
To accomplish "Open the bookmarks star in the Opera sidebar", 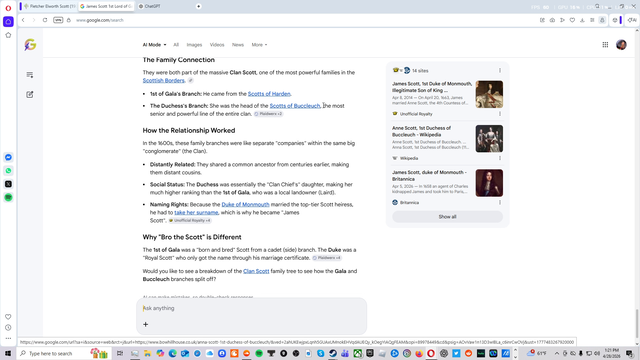I will point(8,35).
